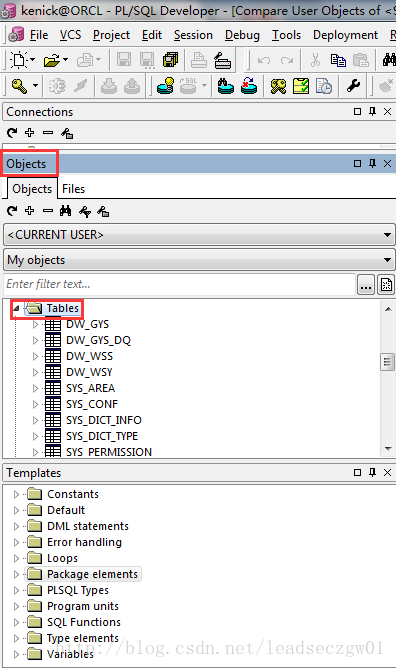Click the Find Database Objects binoculars-on-disk icon
The height and width of the screenshot is (668, 396).
pyautogui.click(x=226, y=86)
